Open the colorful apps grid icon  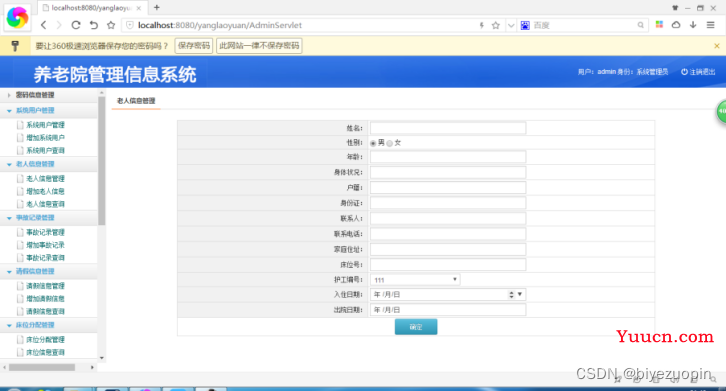pyautogui.click(x=659, y=25)
